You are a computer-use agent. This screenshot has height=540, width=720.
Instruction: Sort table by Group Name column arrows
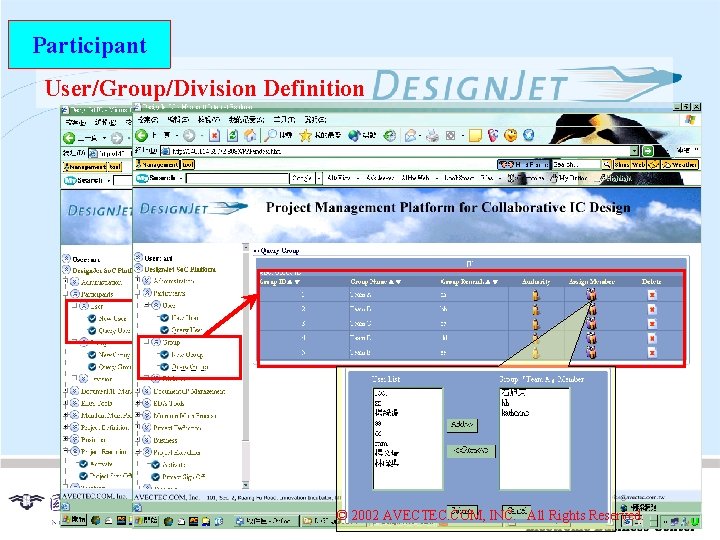395,281
